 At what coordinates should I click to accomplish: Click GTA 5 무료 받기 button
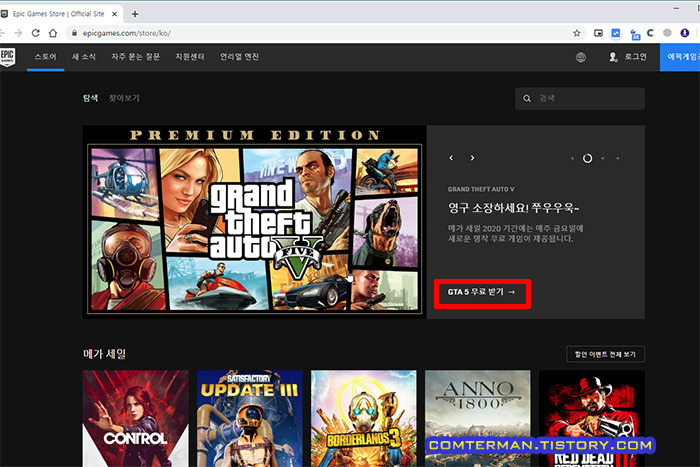(482, 293)
